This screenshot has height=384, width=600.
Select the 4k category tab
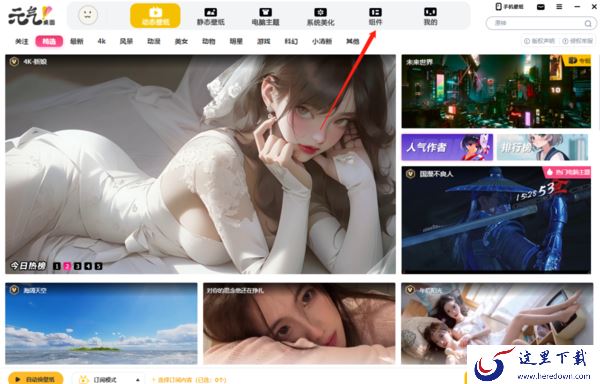coord(101,41)
